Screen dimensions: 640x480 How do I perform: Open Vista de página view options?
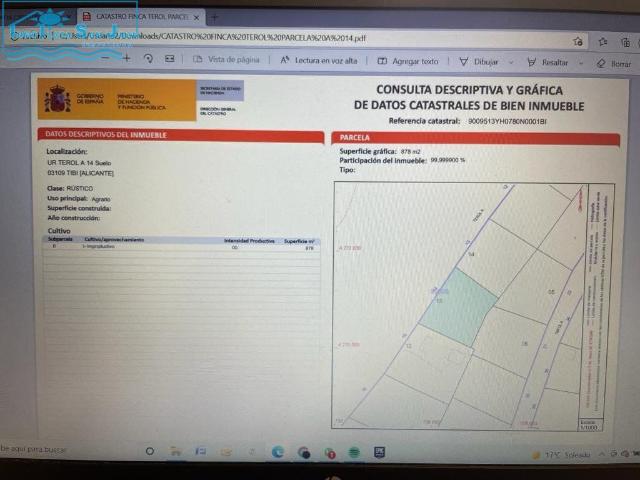click(x=227, y=60)
